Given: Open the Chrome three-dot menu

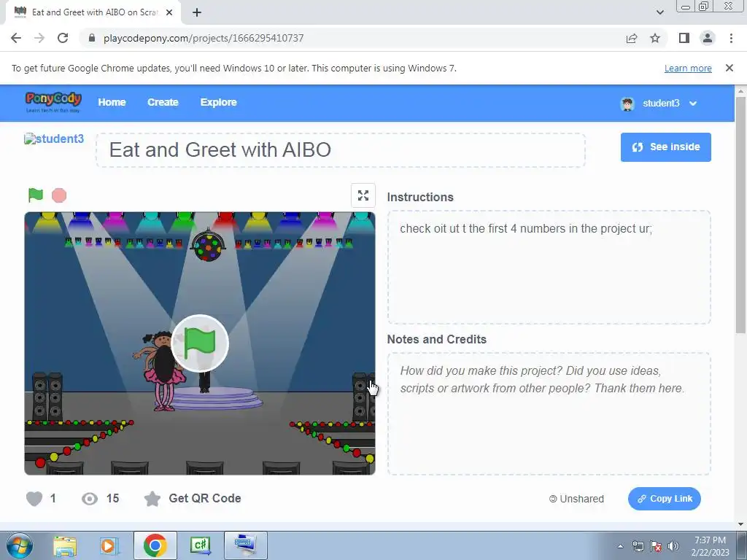Looking at the screenshot, I should click(x=731, y=38).
